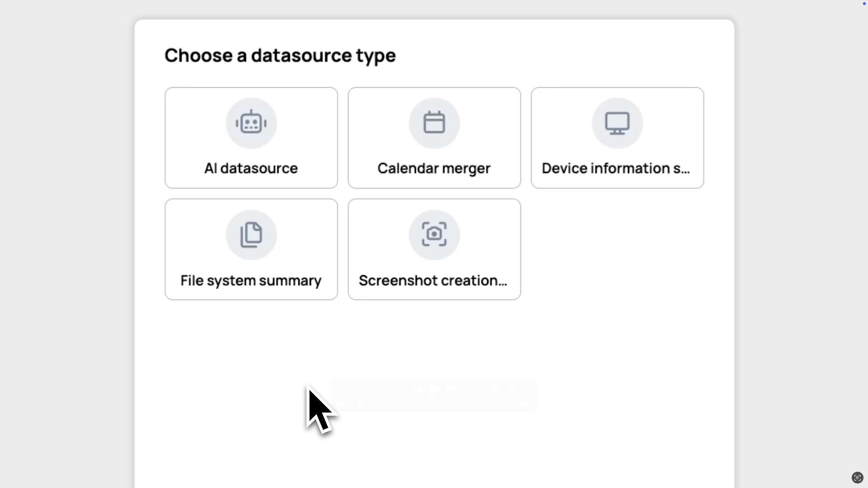Open the floating text-scan button
Image resolution: width=868 pixels, height=488 pixels.
[x=857, y=477]
